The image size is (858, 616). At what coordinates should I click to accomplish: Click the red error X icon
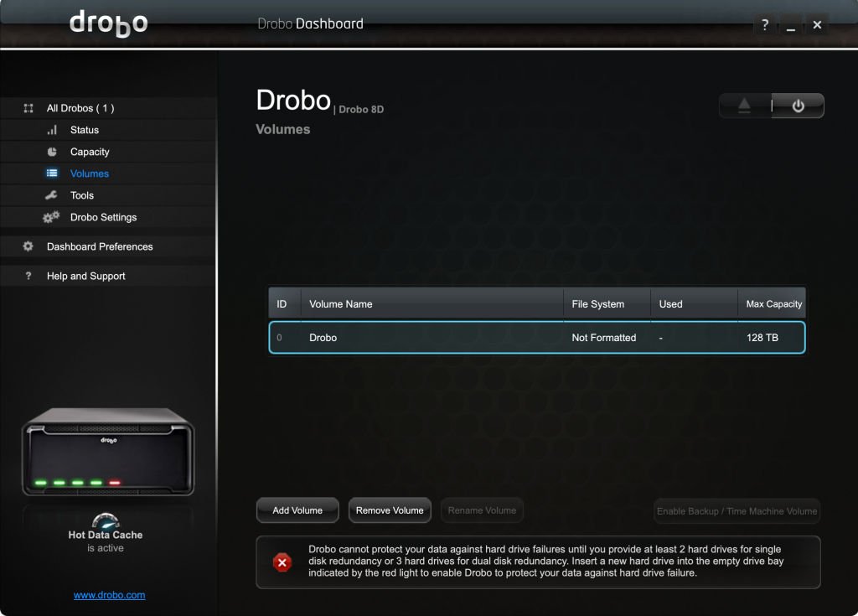pos(282,562)
